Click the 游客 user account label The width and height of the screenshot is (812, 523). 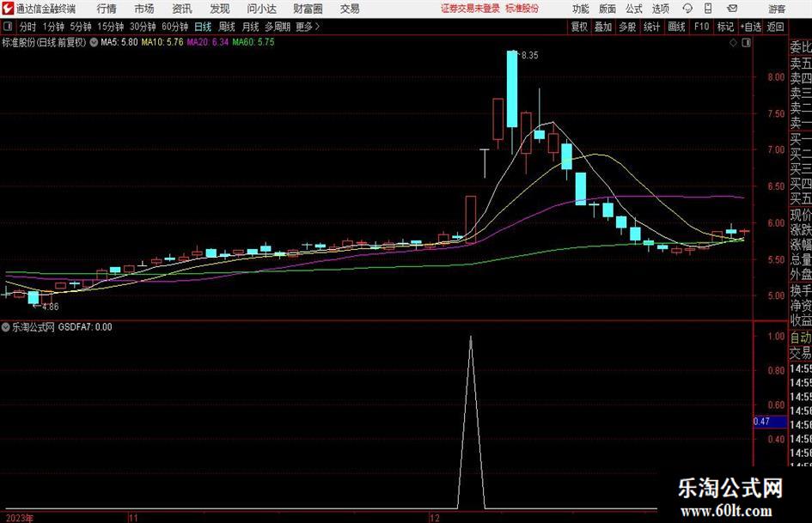[x=777, y=9]
